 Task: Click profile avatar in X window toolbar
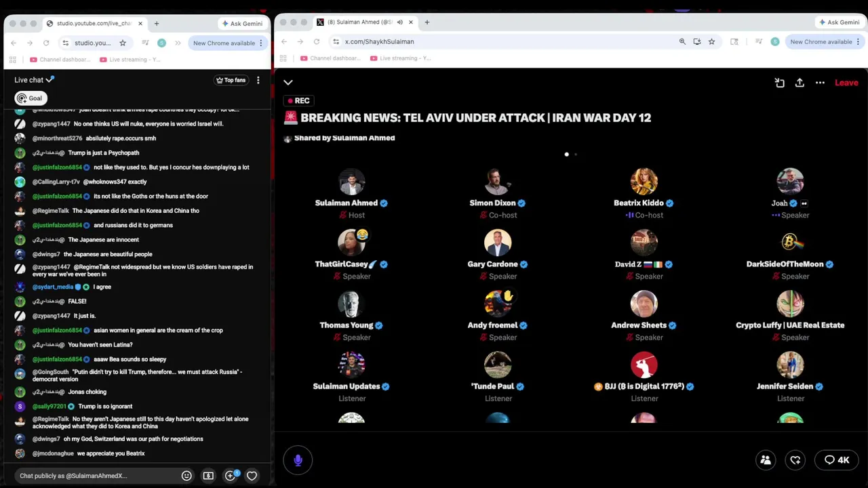[x=775, y=41]
